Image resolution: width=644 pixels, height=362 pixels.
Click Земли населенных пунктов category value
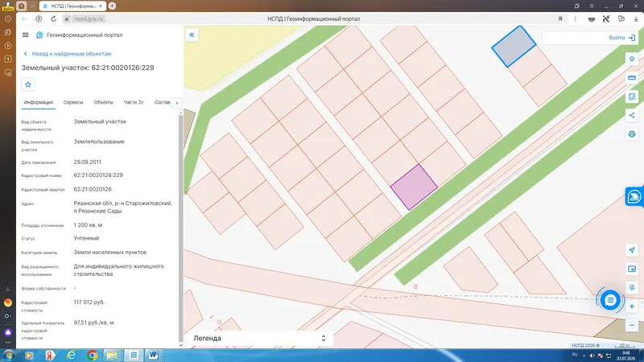(x=110, y=253)
